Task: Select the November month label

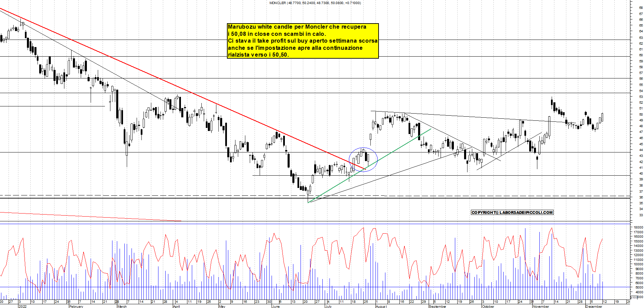Action: (x=541, y=306)
